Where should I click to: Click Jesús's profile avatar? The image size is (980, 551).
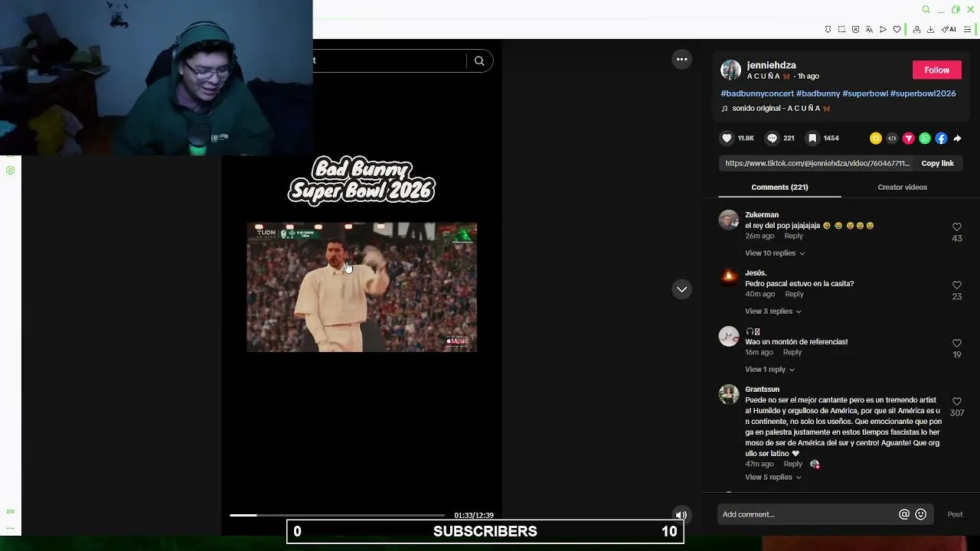tap(728, 278)
